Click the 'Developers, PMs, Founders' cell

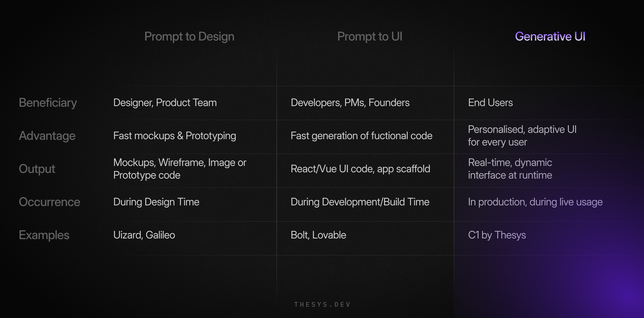350,103
